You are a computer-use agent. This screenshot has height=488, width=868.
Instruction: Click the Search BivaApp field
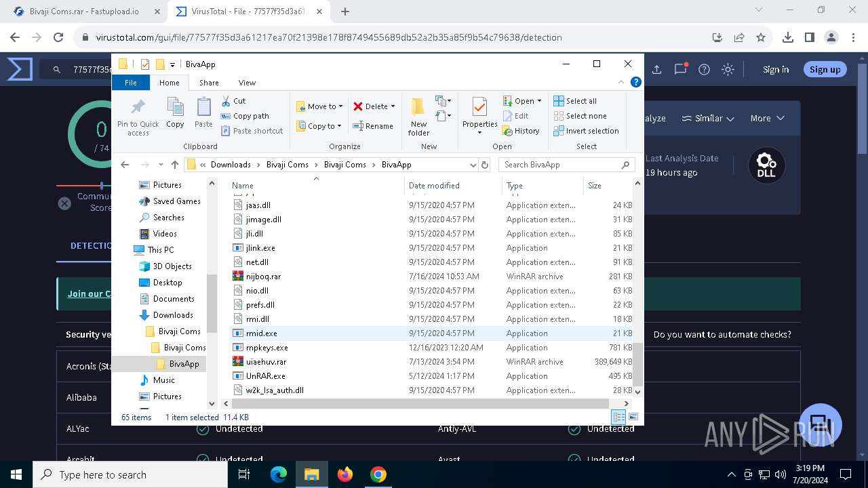568,165
